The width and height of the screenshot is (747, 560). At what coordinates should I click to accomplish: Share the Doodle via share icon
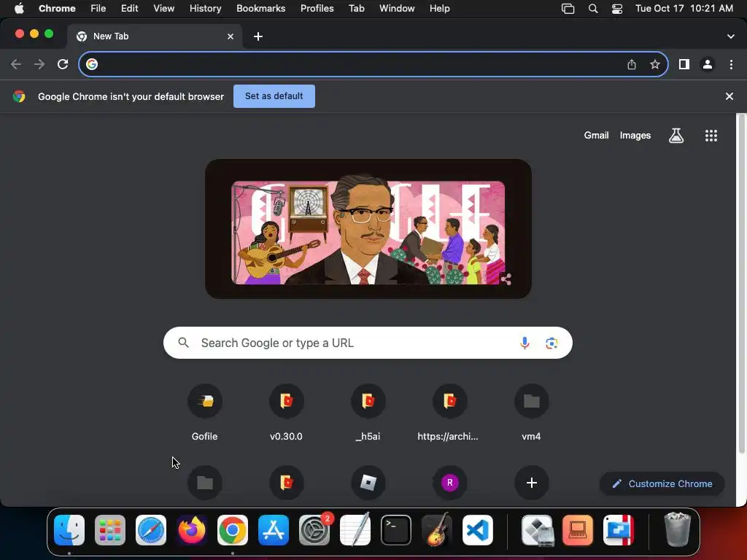[506, 279]
